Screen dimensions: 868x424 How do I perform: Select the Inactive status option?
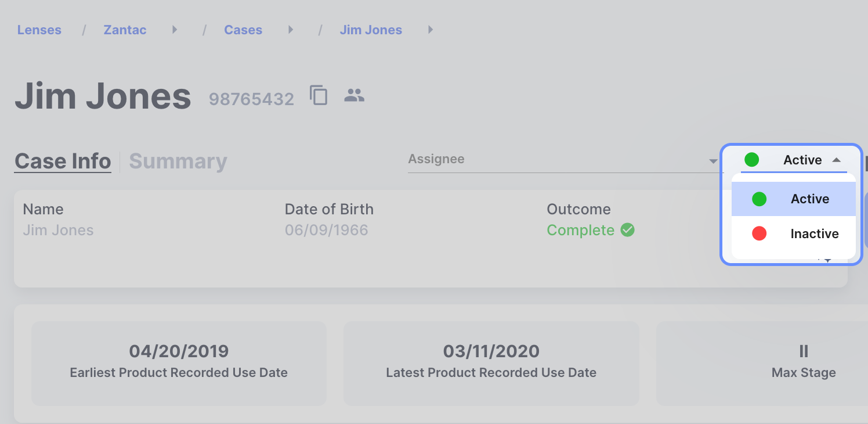click(794, 233)
